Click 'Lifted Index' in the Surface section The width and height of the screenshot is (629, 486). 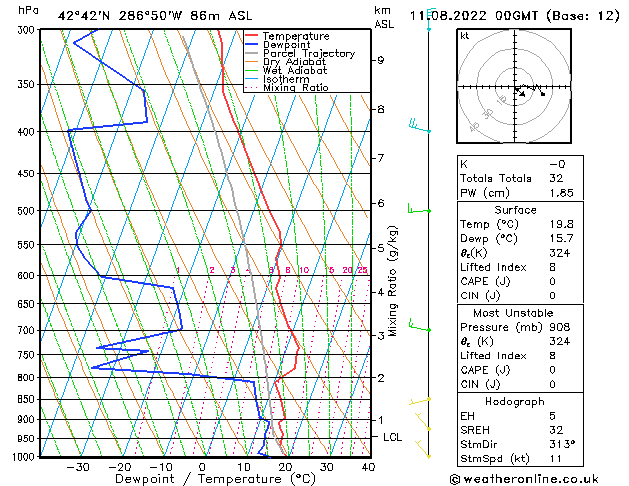(x=493, y=267)
